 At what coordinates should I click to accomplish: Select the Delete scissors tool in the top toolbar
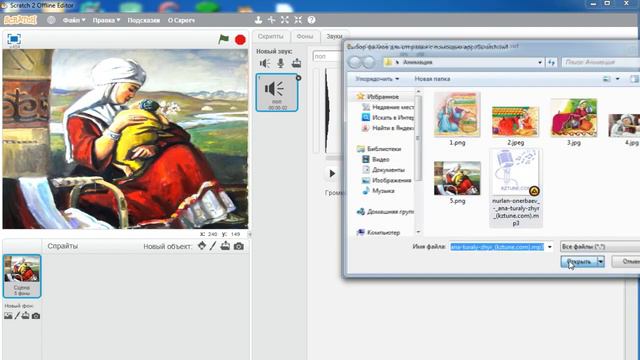271,20
